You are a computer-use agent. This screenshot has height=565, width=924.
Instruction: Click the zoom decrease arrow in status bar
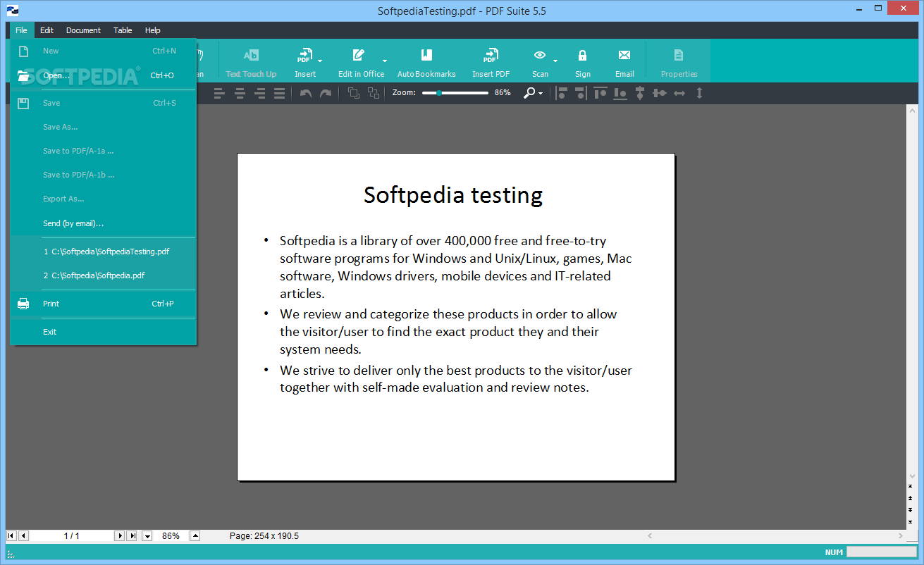[x=147, y=536]
